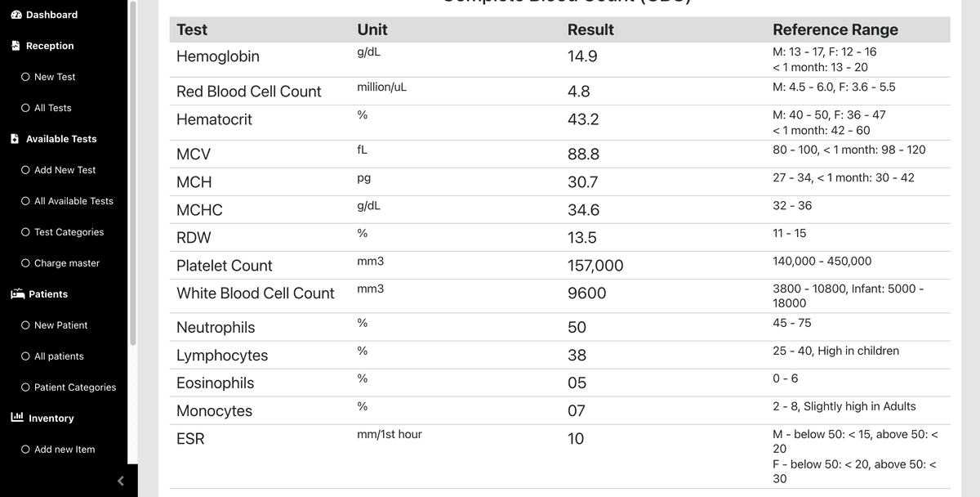This screenshot has height=497, width=980.
Task: Open the Test Categories menu item
Action: tap(69, 231)
